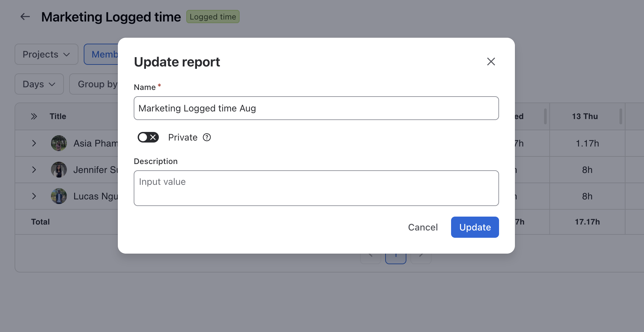Expand the Lucas row

[x=34, y=196]
